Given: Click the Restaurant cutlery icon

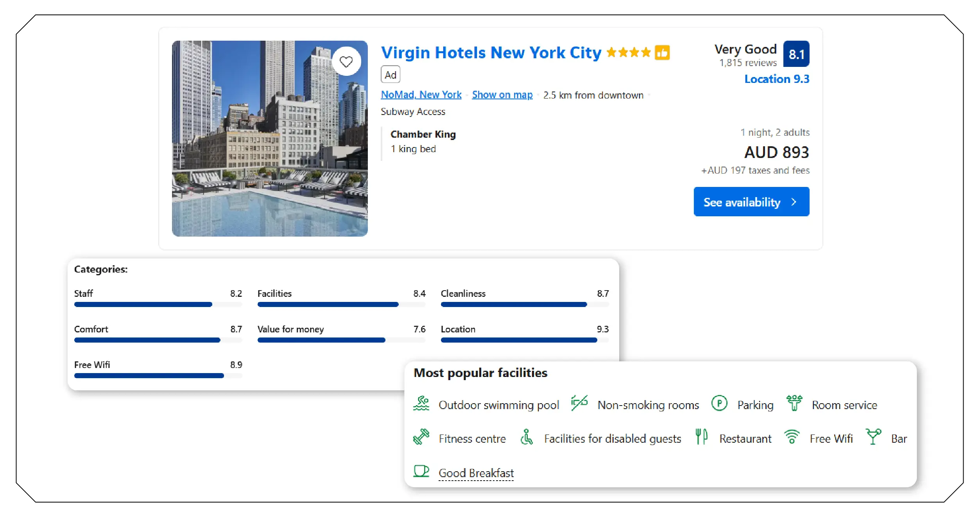Looking at the screenshot, I should click(701, 438).
